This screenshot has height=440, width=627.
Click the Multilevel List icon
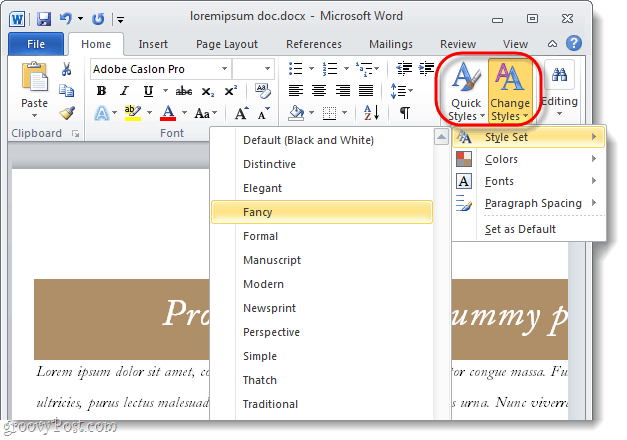[364, 69]
